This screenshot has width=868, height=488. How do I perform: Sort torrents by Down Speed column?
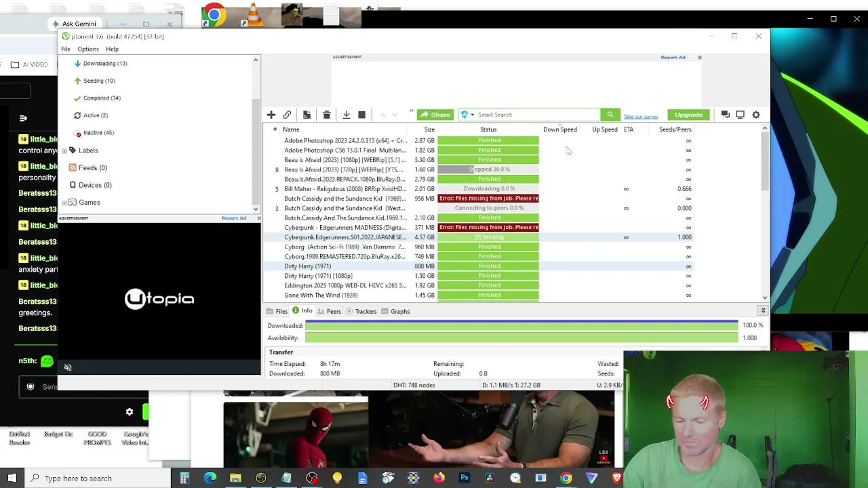[560, 129]
